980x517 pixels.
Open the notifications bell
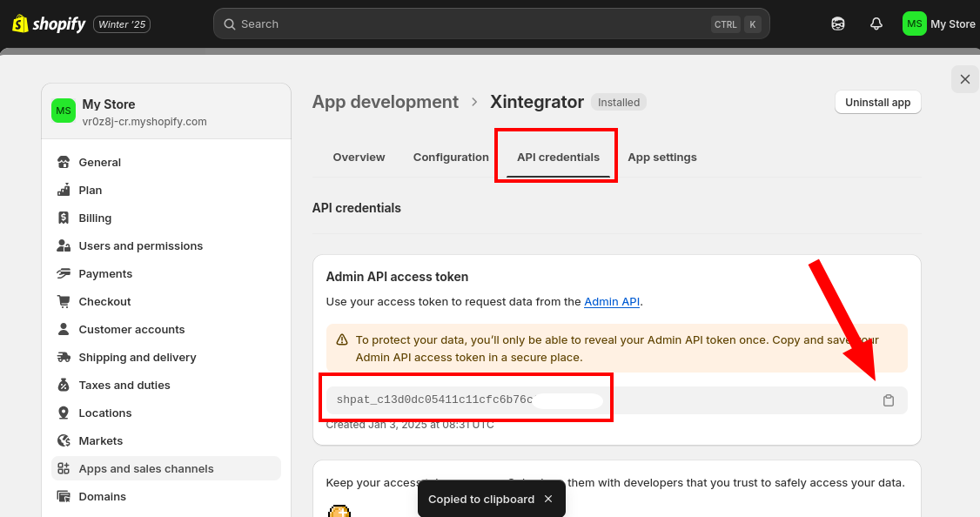coord(876,24)
